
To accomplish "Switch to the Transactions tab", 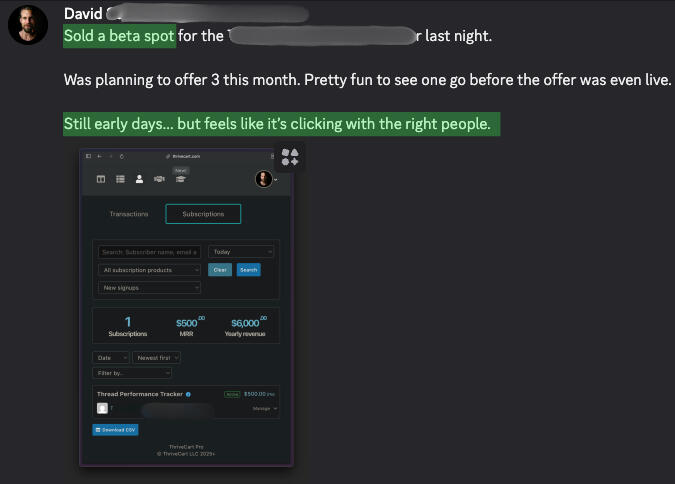I will (129, 214).
